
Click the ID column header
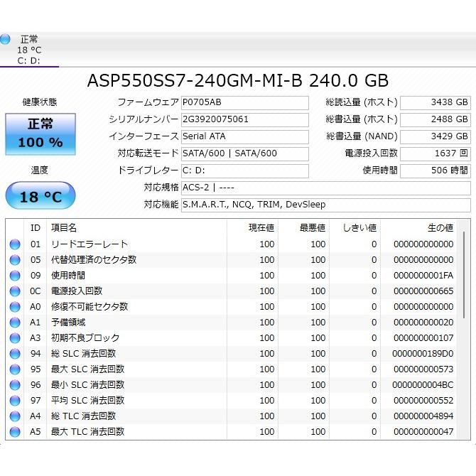[36, 227]
